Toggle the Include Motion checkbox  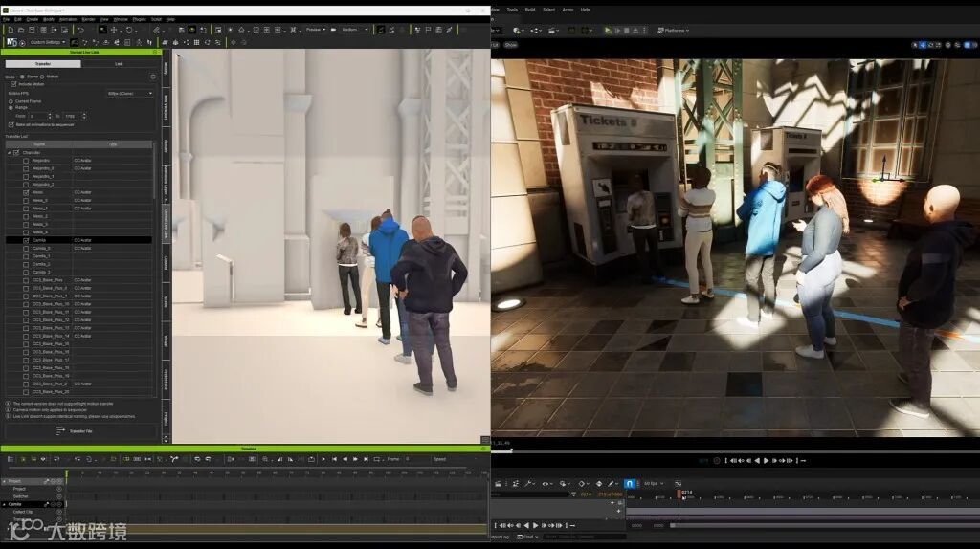tap(13, 84)
